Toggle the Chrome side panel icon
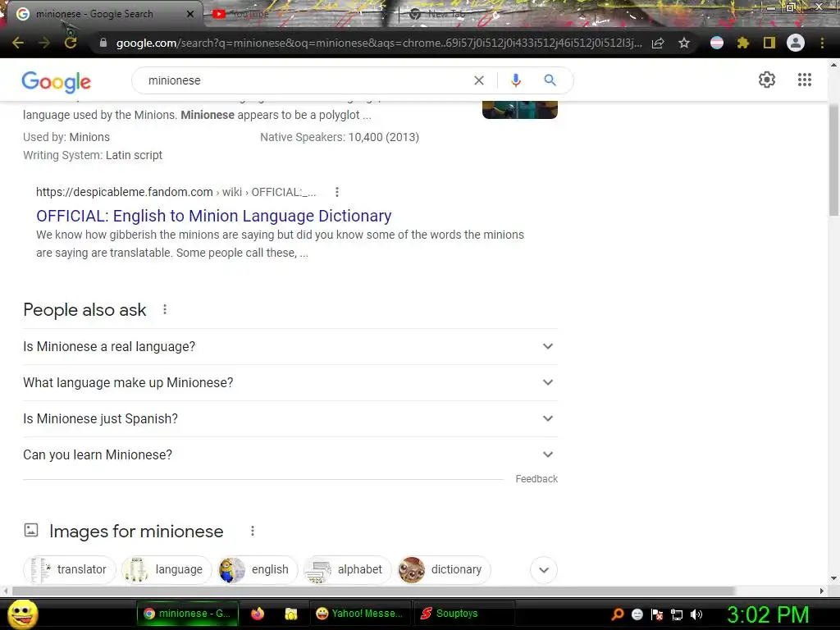The height and width of the screenshot is (630, 840). [x=769, y=43]
